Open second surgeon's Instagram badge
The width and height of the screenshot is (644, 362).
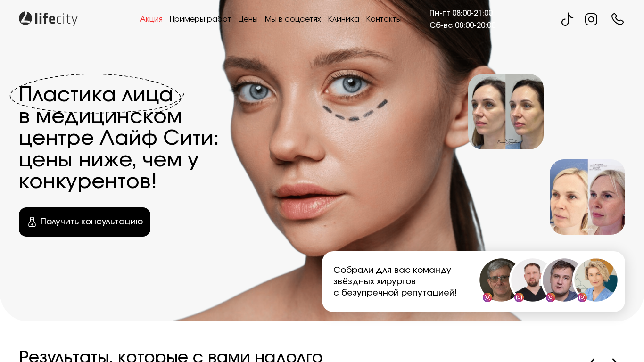(x=519, y=297)
